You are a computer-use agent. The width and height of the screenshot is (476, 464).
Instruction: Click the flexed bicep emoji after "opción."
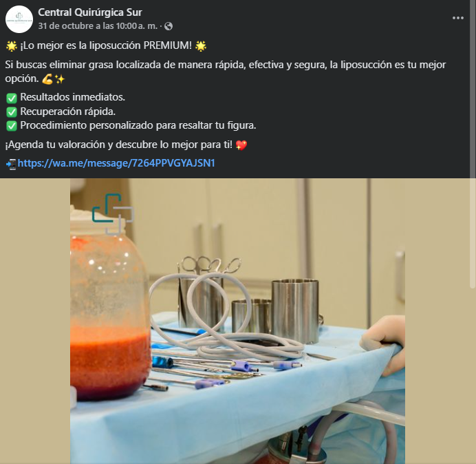click(x=47, y=79)
